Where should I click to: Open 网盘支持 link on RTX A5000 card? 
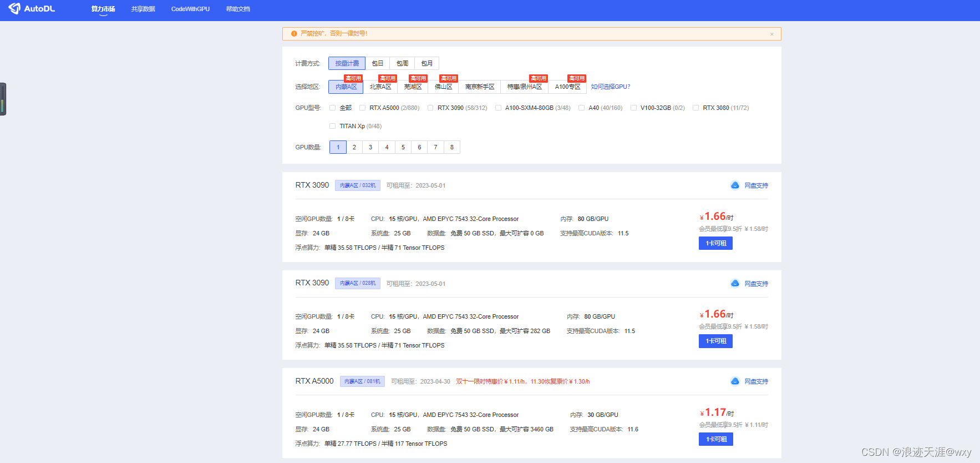click(x=756, y=381)
